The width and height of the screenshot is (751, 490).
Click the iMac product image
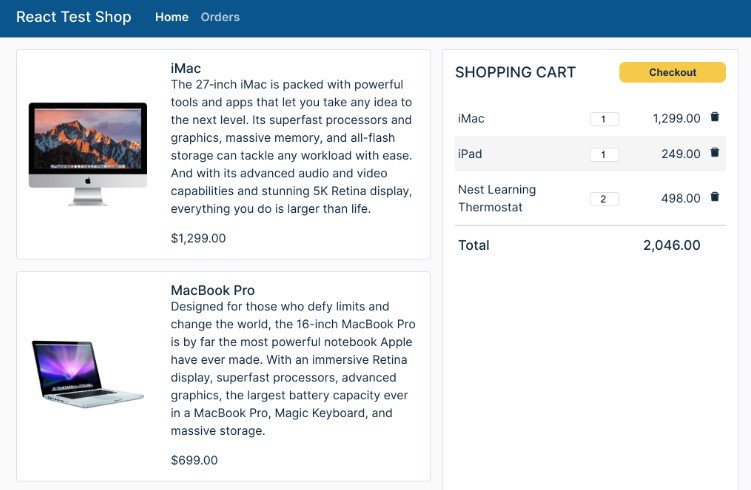coord(88,153)
